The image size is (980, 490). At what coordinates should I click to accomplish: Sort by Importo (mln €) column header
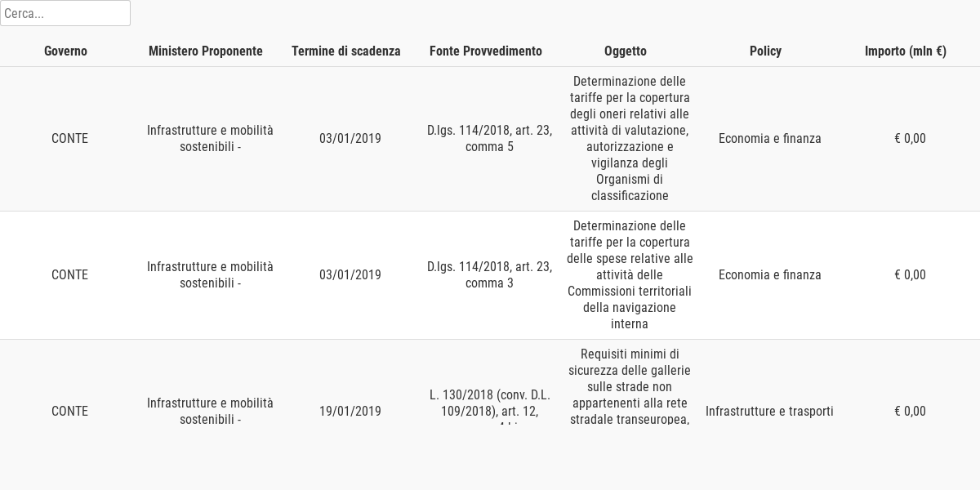pyautogui.click(x=906, y=51)
